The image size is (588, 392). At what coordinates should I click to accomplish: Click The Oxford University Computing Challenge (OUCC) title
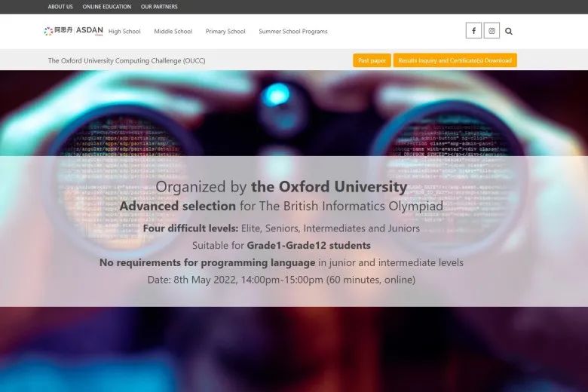127,61
